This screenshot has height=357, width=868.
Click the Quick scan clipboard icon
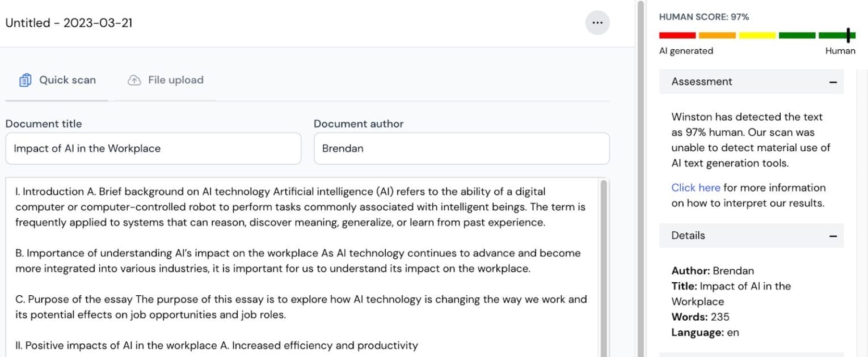pyautogui.click(x=25, y=80)
